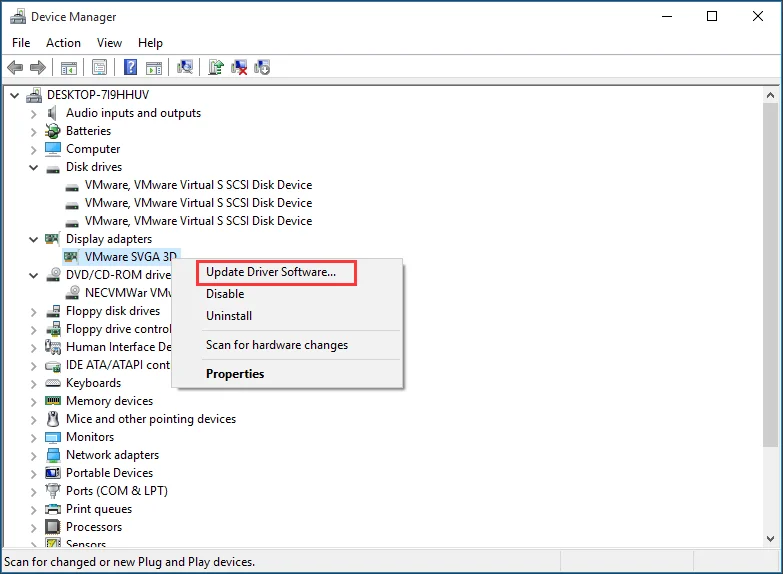
Task: Click the Device Manager title bar icon
Action: pos(18,16)
